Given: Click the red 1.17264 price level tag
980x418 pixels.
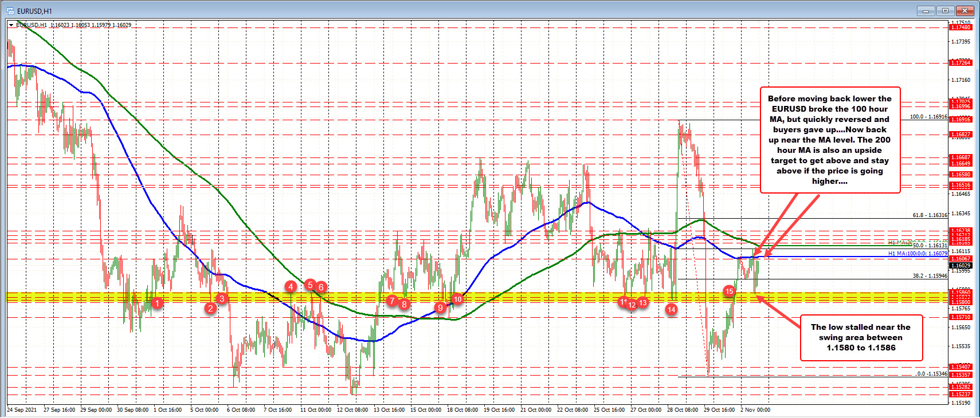Looking at the screenshot, I should click(961, 63).
